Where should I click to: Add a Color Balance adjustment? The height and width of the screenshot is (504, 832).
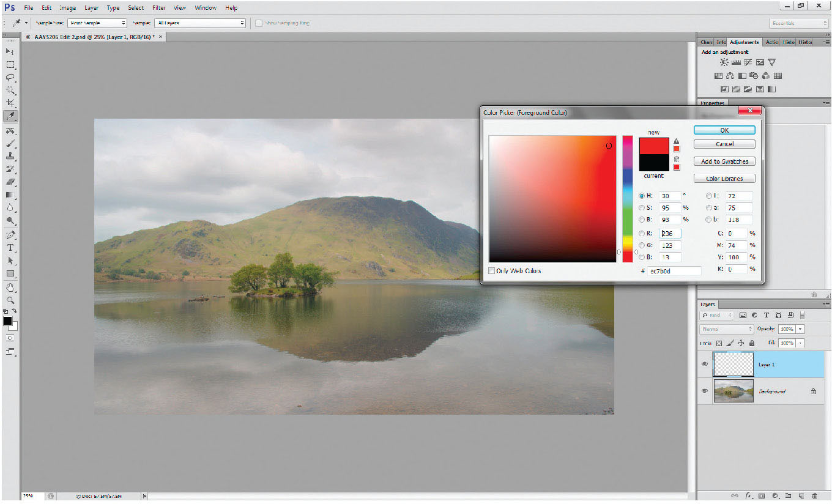tap(730, 76)
